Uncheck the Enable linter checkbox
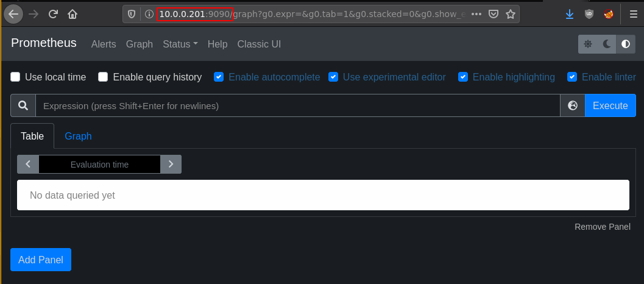Image resolution: width=644 pixels, height=284 pixels. pyautogui.click(x=572, y=77)
